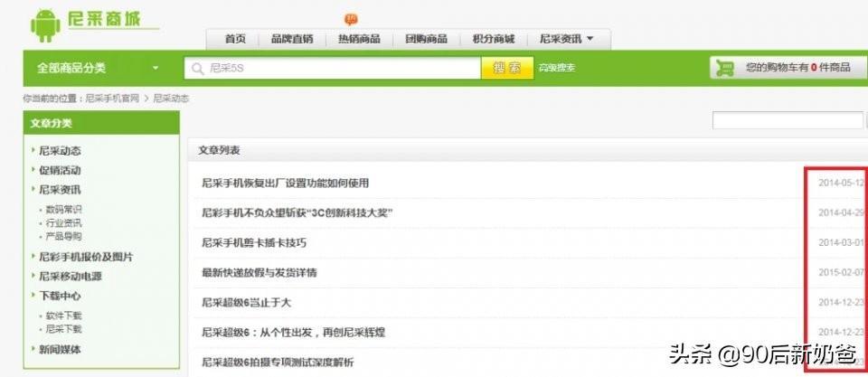The image size is (868, 377).
Task: Click the magnifier icon in search box
Action: (196, 68)
